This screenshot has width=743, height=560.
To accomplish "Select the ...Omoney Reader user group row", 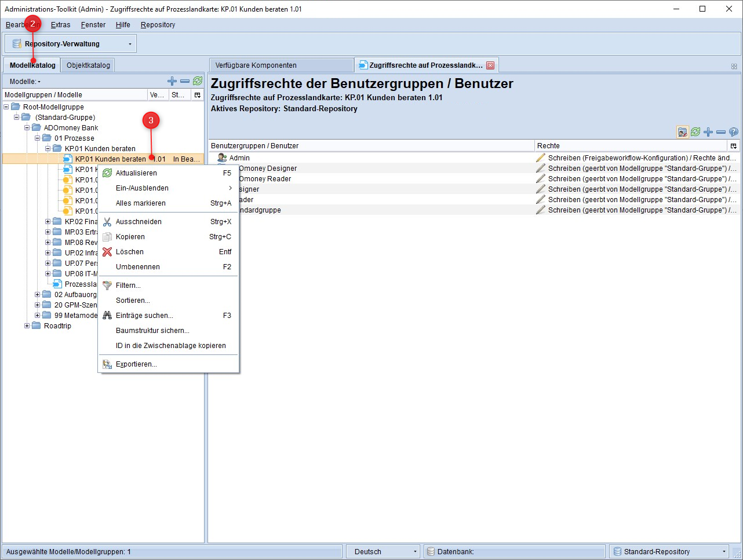I will [474, 179].
